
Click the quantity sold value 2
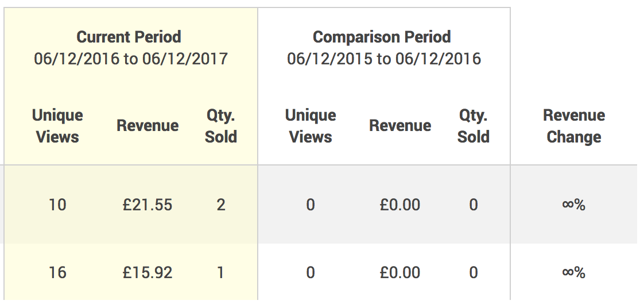(x=221, y=205)
